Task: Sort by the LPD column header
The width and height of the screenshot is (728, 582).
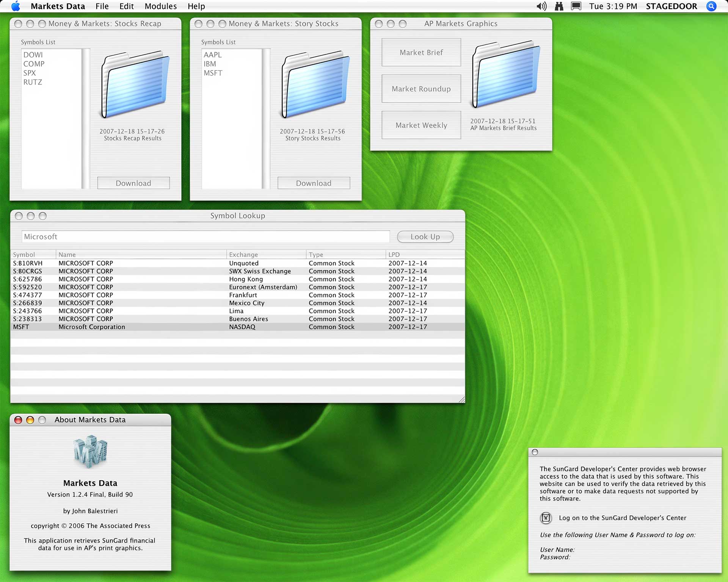Action: [425, 255]
